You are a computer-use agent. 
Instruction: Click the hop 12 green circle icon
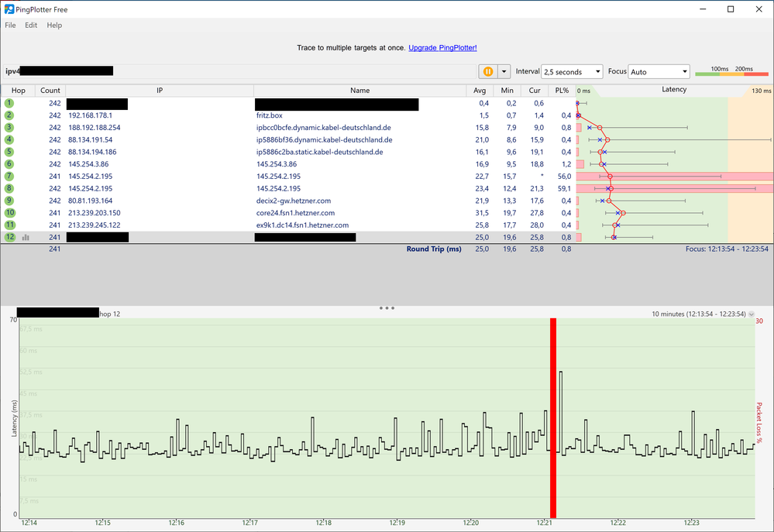10,237
